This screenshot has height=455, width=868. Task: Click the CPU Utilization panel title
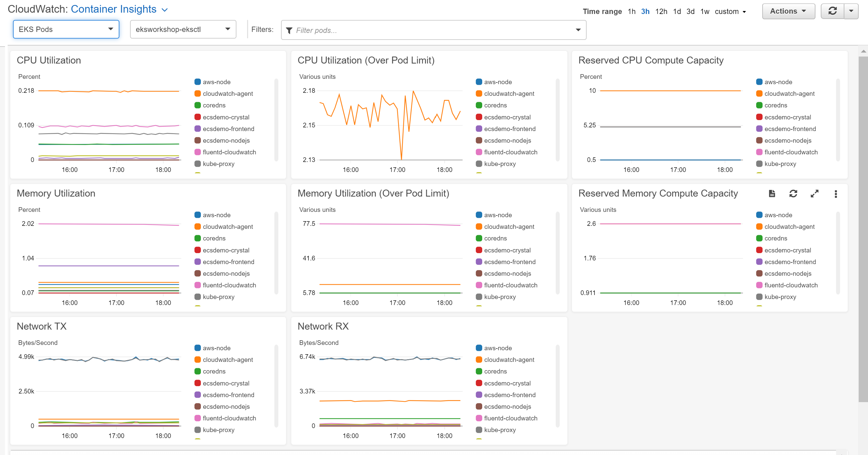coord(49,60)
